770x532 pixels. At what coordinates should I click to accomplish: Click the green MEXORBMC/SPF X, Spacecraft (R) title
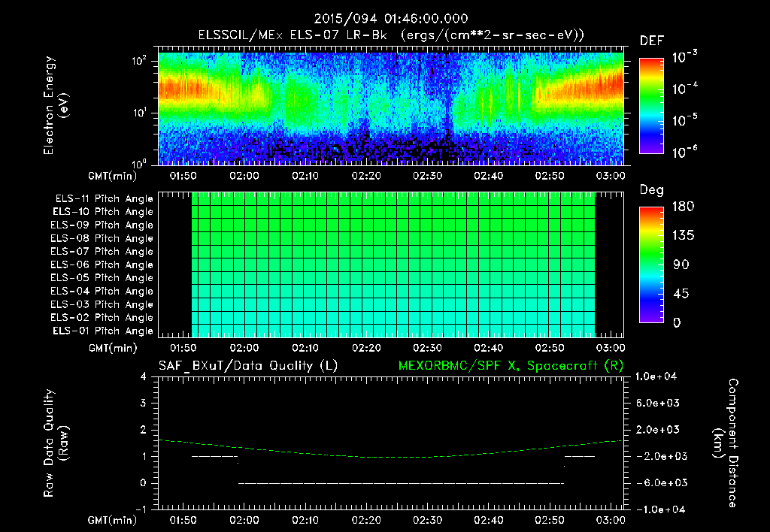511,366
